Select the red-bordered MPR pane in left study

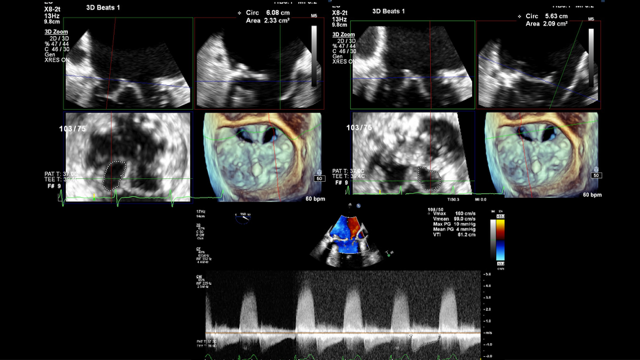[x=260, y=63]
